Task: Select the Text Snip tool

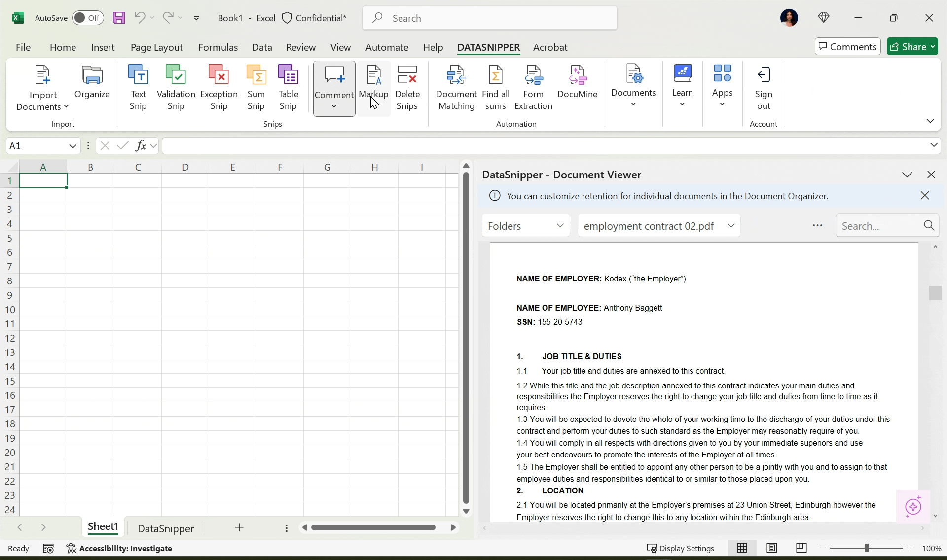Action: [x=138, y=88]
